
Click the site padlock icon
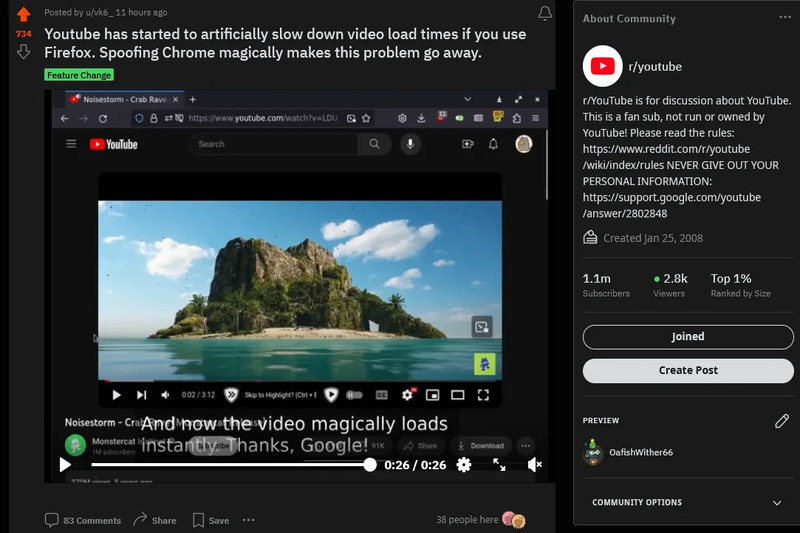(154, 118)
